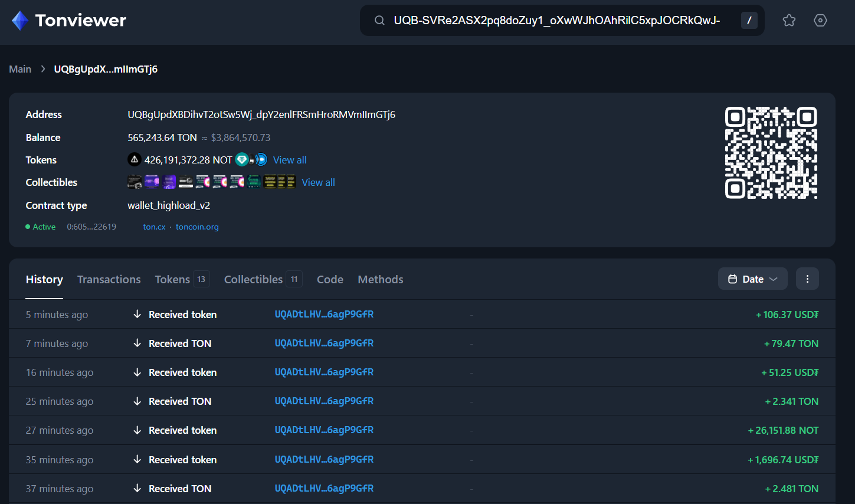Click the +51.25 USD₮ amount
The width and height of the screenshot is (855, 504).
coord(790,372)
